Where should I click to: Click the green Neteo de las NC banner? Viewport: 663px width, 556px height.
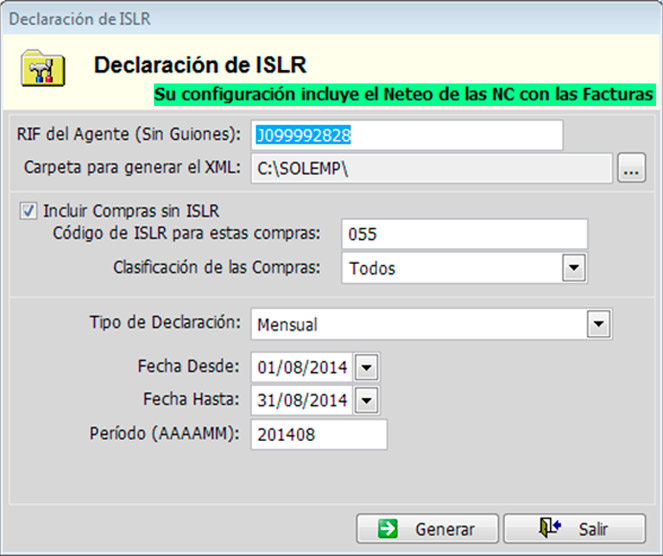(404, 94)
